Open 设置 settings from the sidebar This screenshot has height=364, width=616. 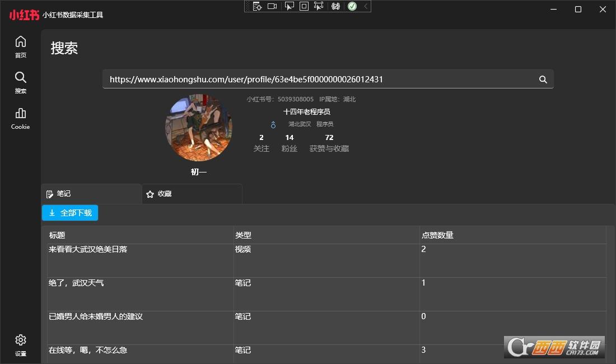pyautogui.click(x=20, y=345)
